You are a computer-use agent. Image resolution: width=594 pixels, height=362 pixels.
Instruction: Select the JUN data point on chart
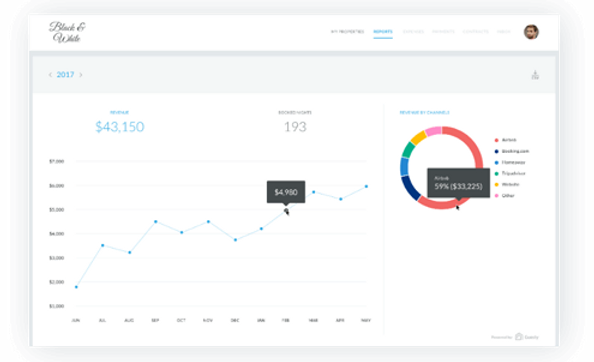(76, 287)
